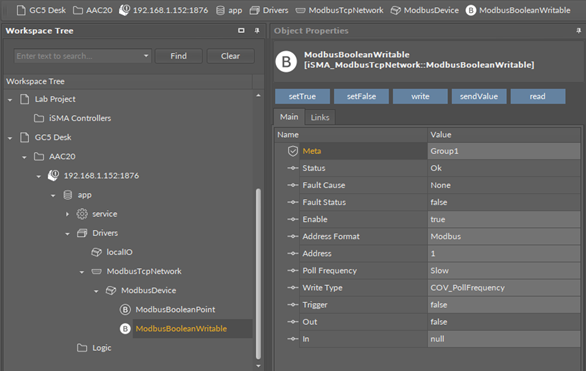586x371 pixels.
Task: Click the setTrue action button
Action: [302, 96]
